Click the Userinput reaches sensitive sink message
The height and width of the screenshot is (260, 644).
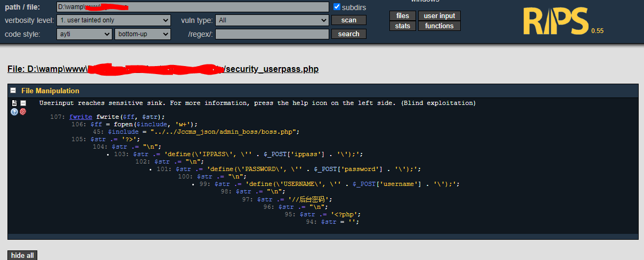(257, 103)
